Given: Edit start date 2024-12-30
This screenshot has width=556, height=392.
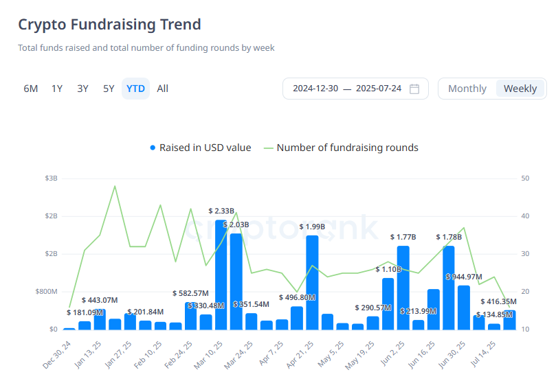Looking at the screenshot, I should pyautogui.click(x=315, y=89).
